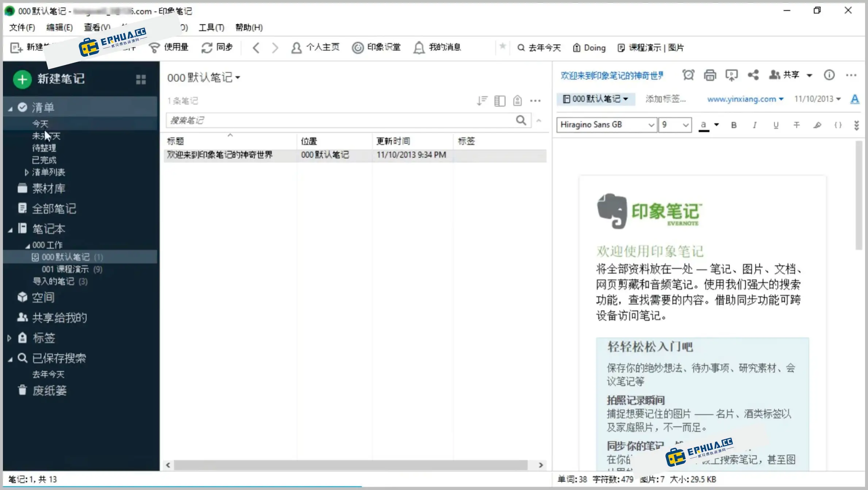The height and width of the screenshot is (490, 868).
Task: Click the print note icon
Action: [x=710, y=75]
